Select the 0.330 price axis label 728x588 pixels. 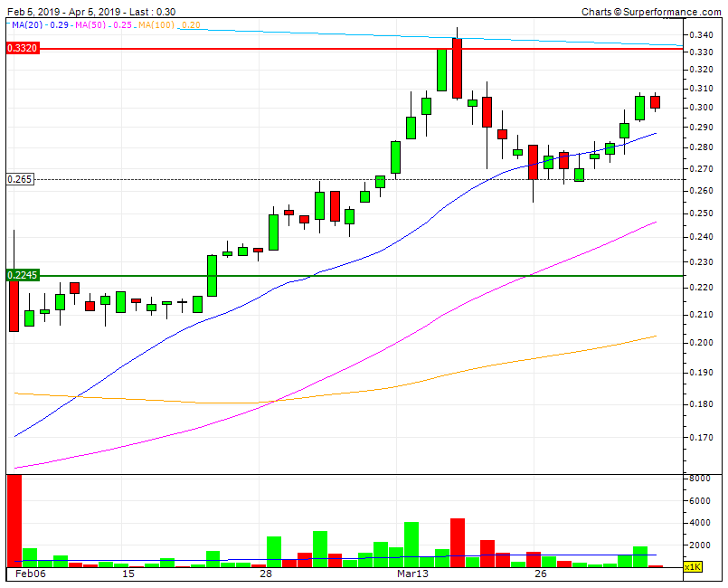coord(701,52)
